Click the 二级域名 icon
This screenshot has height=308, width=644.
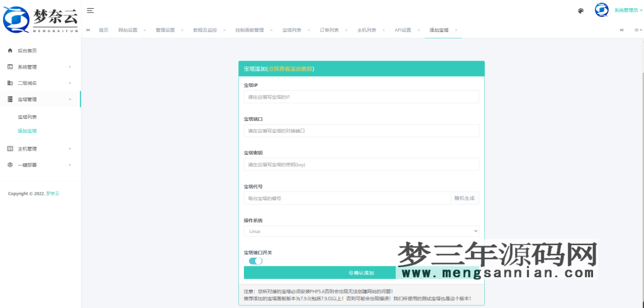tap(10, 83)
